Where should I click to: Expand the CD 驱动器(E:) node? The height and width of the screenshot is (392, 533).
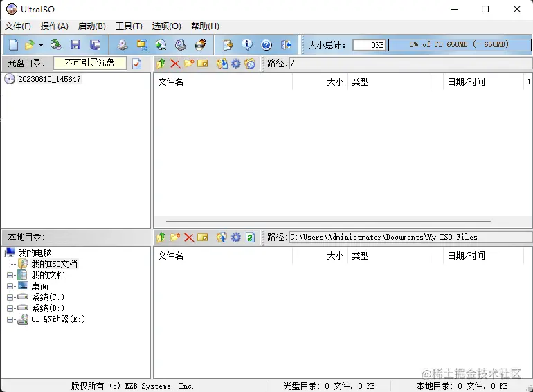10,319
